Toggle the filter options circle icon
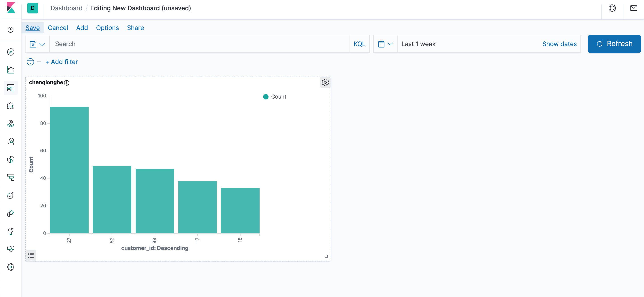Image resolution: width=644 pixels, height=297 pixels. click(30, 62)
